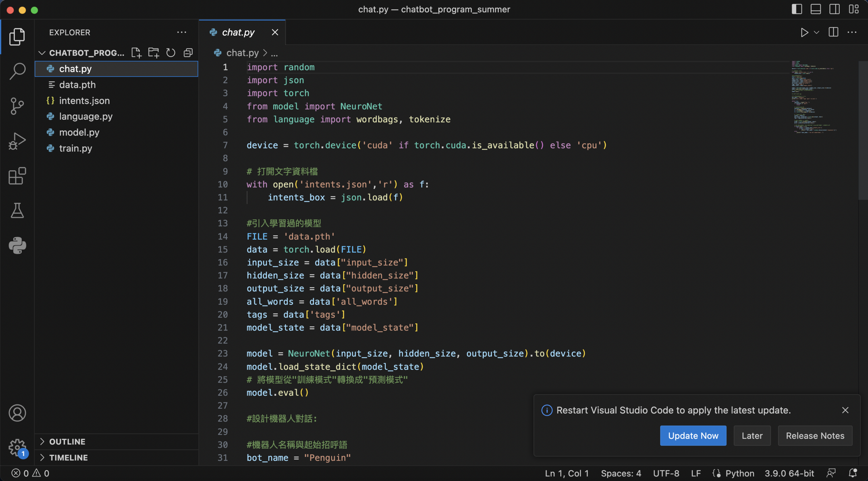Expand the TIMELINE section
The image size is (868, 481).
coord(68,457)
